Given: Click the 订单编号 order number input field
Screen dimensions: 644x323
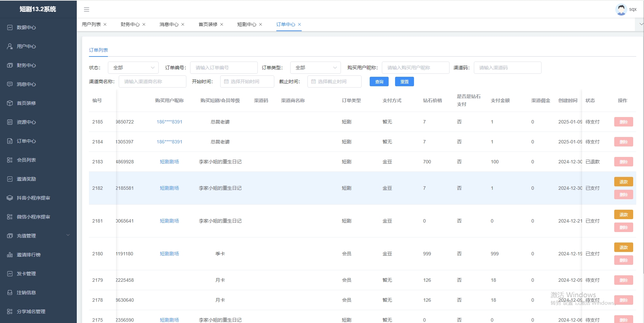Looking at the screenshot, I should pyautogui.click(x=224, y=68).
